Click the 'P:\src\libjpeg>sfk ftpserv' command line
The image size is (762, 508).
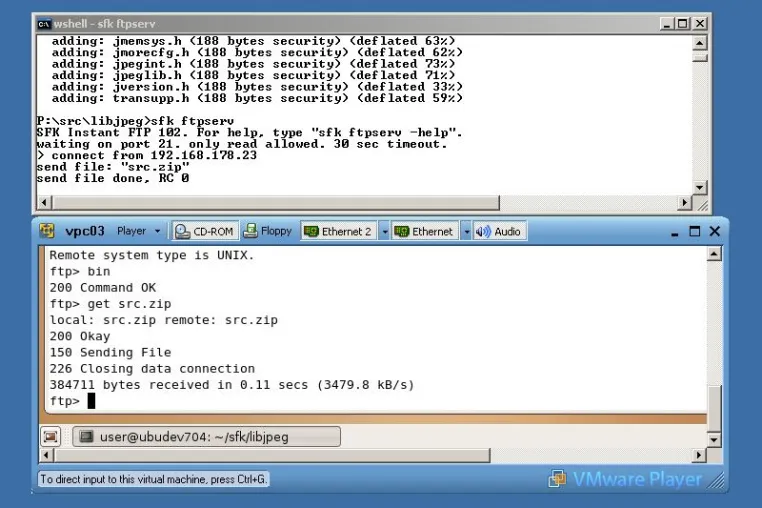click(135, 121)
